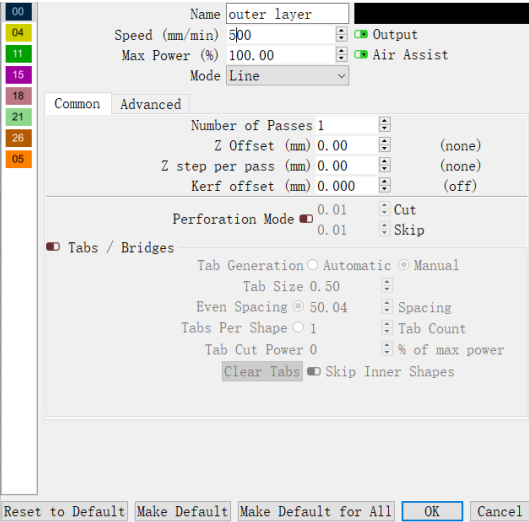Open the Mode dropdown showing Line
529x522 pixels.
pyautogui.click(x=287, y=76)
